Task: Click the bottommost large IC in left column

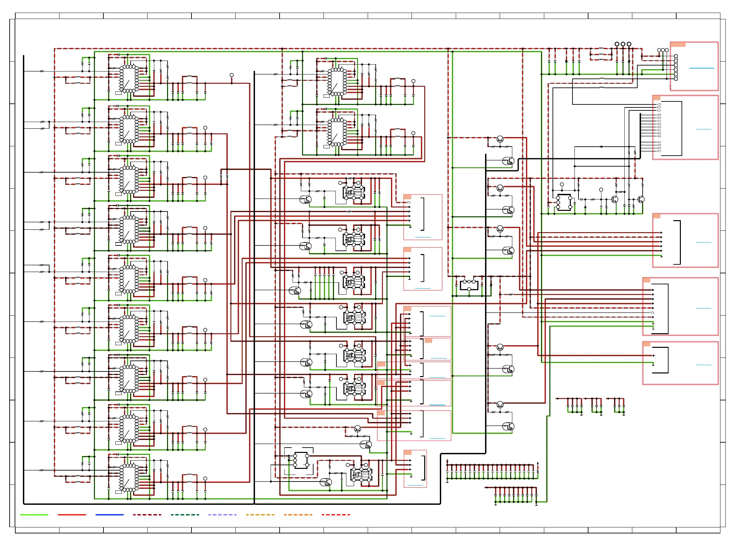Action: pyautogui.click(x=129, y=477)
